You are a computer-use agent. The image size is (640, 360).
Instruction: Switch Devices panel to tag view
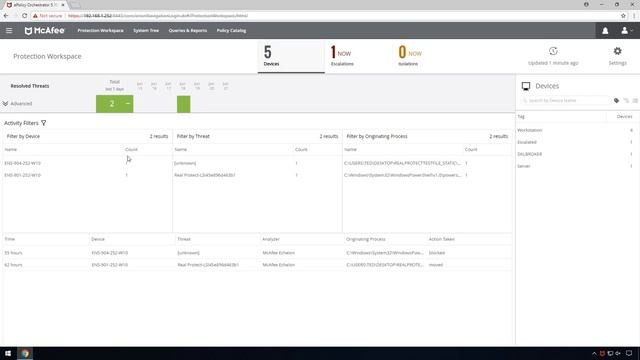[x=616, y=100]
